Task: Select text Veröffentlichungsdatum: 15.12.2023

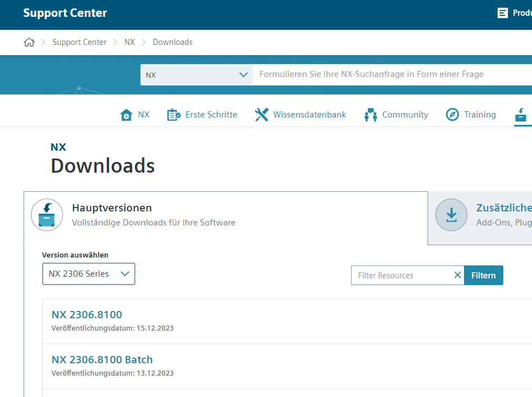Action: (x=112, y=328)
